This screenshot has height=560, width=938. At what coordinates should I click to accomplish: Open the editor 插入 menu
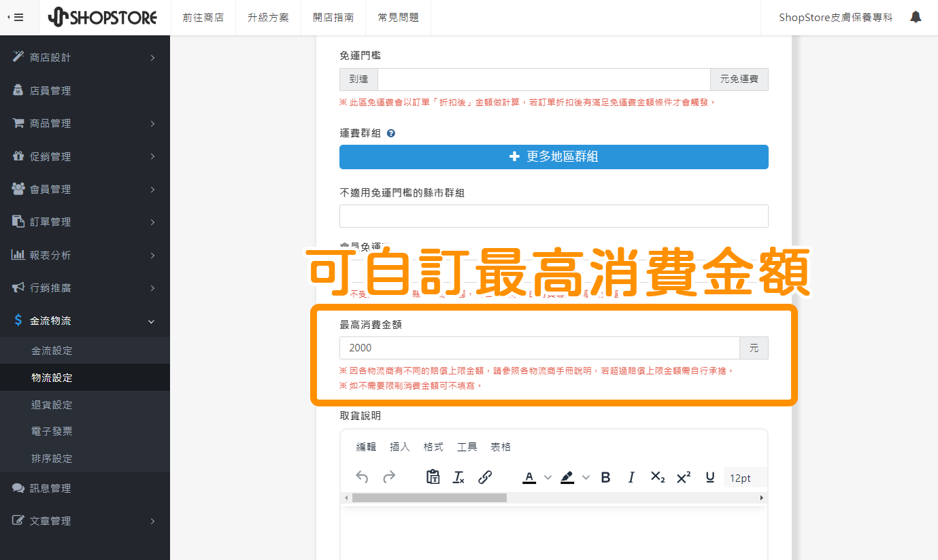(x=399, y=447)
